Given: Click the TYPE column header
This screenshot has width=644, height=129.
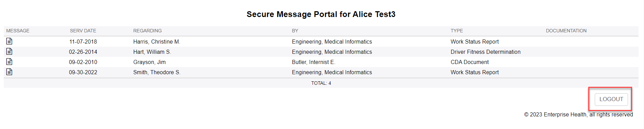Looking at the screenshot, I should click(457, 31).
